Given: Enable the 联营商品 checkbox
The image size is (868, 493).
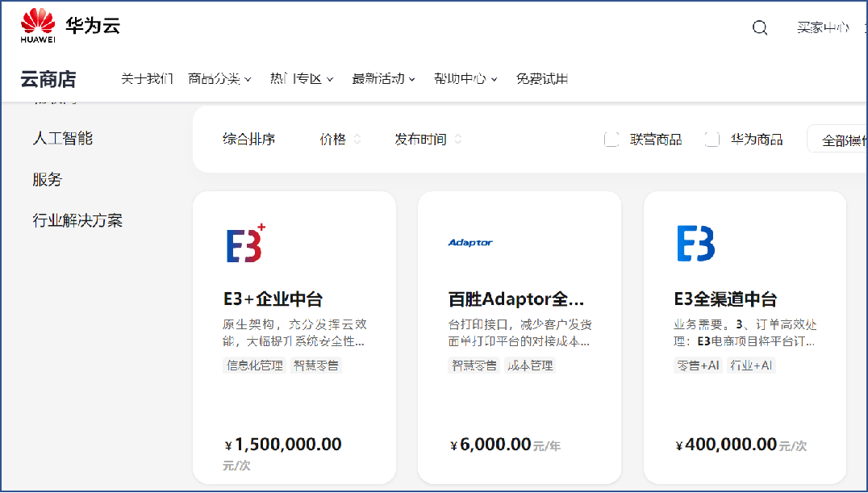Looking at the screenshot, I should (611, 139).
